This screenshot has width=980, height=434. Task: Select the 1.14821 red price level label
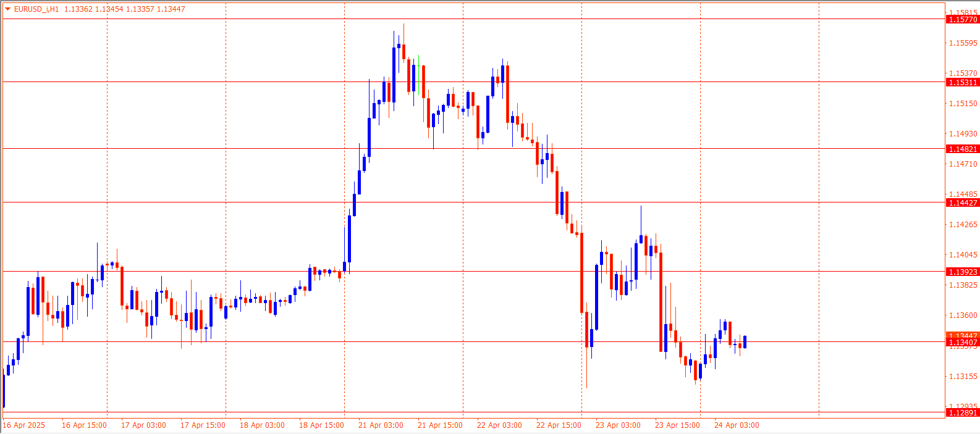point(963,149)
